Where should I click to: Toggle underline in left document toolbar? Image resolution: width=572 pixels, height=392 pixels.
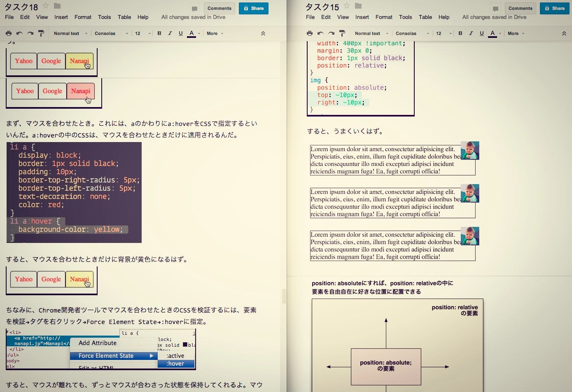(x=181, y=33)
